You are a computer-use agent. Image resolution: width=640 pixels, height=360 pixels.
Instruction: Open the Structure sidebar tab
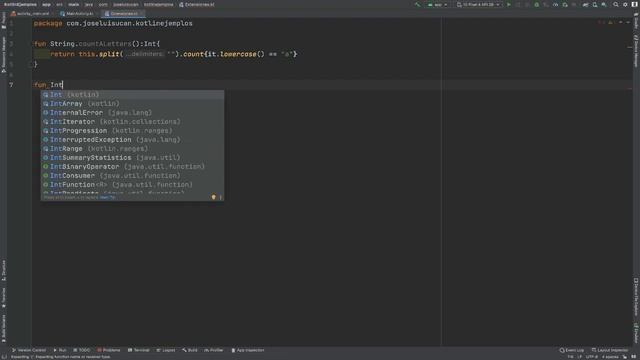click(4, 271)
